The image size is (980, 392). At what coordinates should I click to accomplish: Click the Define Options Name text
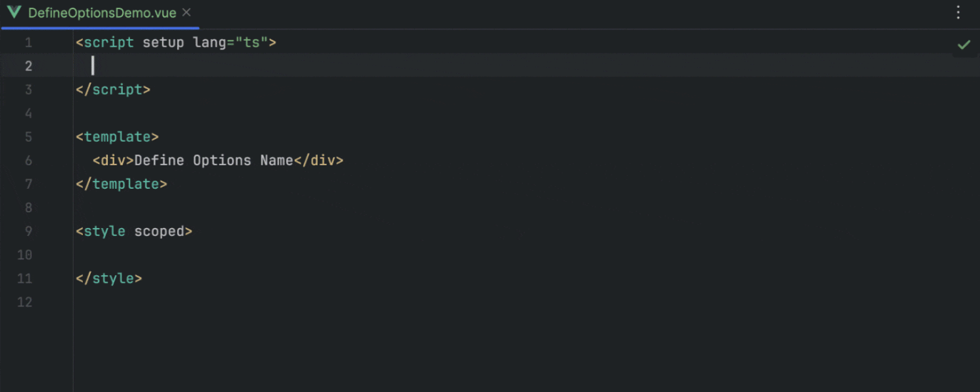(214, 161)
